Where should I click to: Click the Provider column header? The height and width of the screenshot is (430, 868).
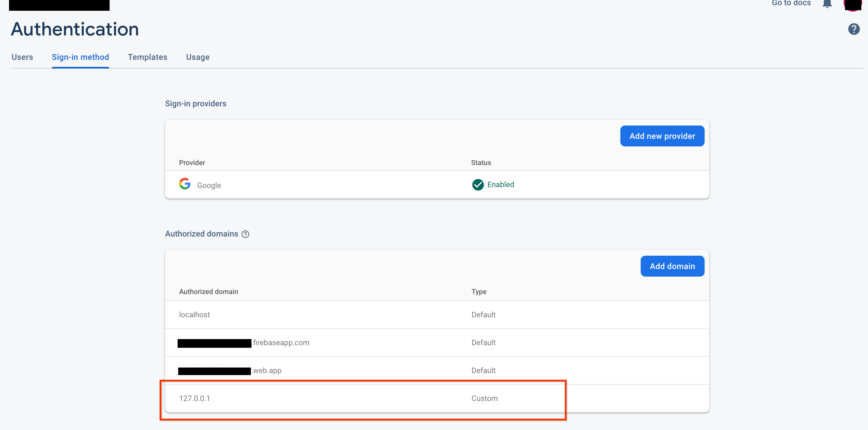click(192, 163)
